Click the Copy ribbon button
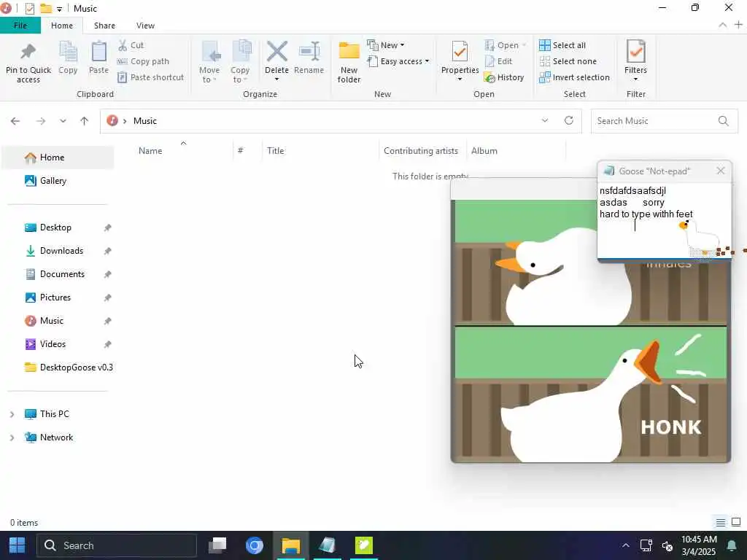The height and width of the screenshot is (560, 747). click(68, 58)
